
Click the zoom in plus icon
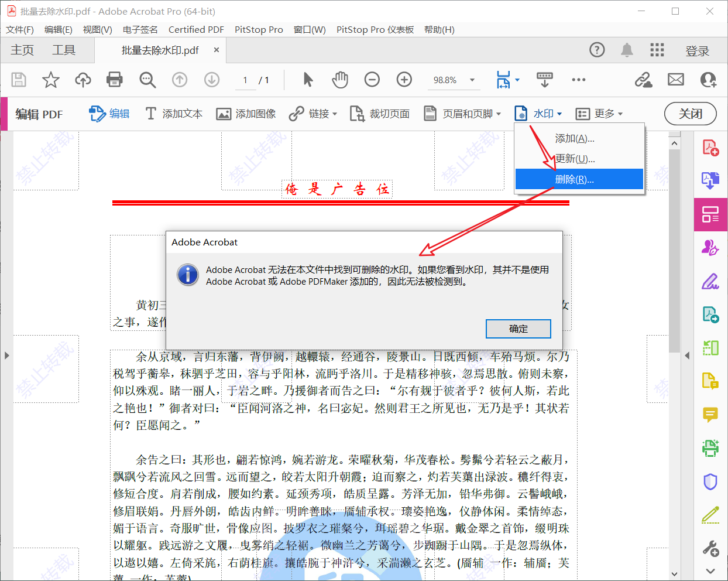point(404,80)
